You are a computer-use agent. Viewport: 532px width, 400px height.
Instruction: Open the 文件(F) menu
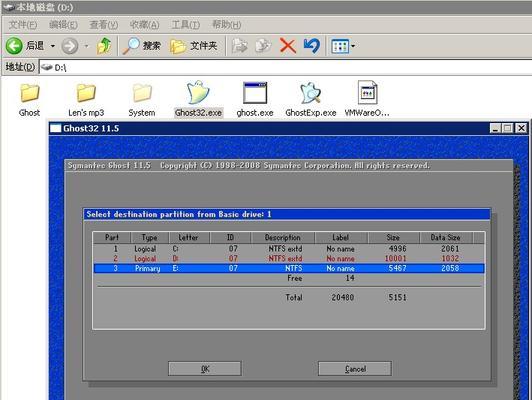(x=23, y=25)
